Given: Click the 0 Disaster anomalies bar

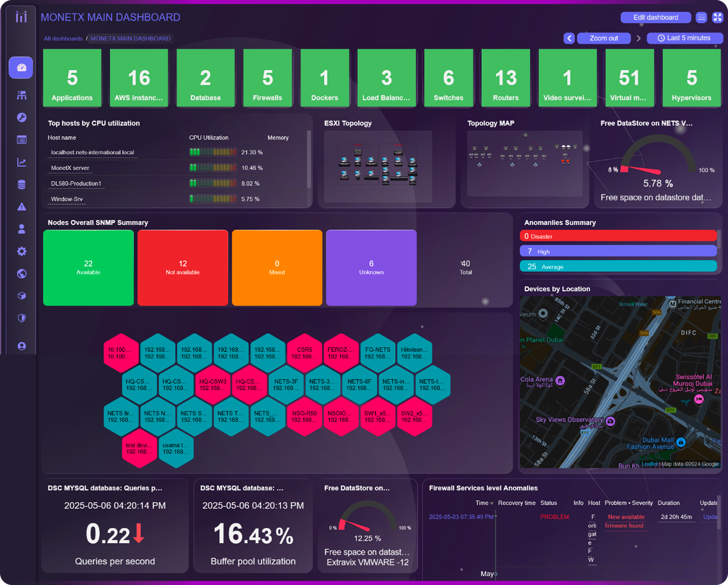Looking at the screenshot, I should click(618, 236).
